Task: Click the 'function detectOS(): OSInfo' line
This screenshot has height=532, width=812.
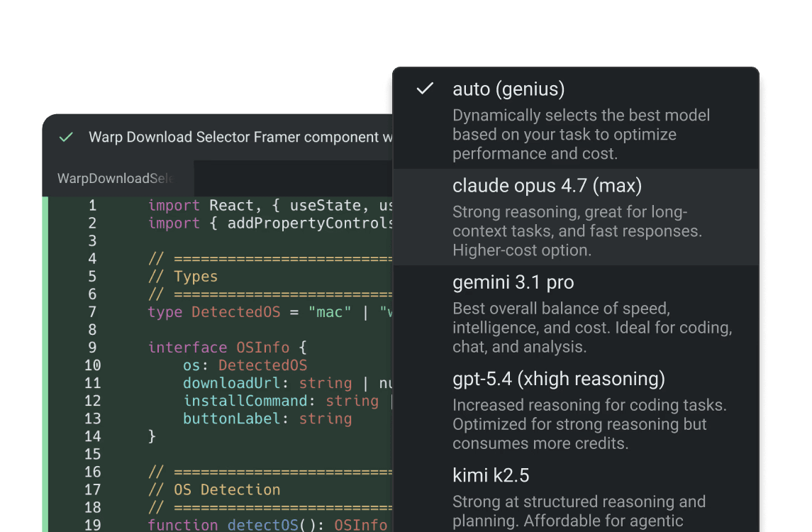Action: (268, 525)
